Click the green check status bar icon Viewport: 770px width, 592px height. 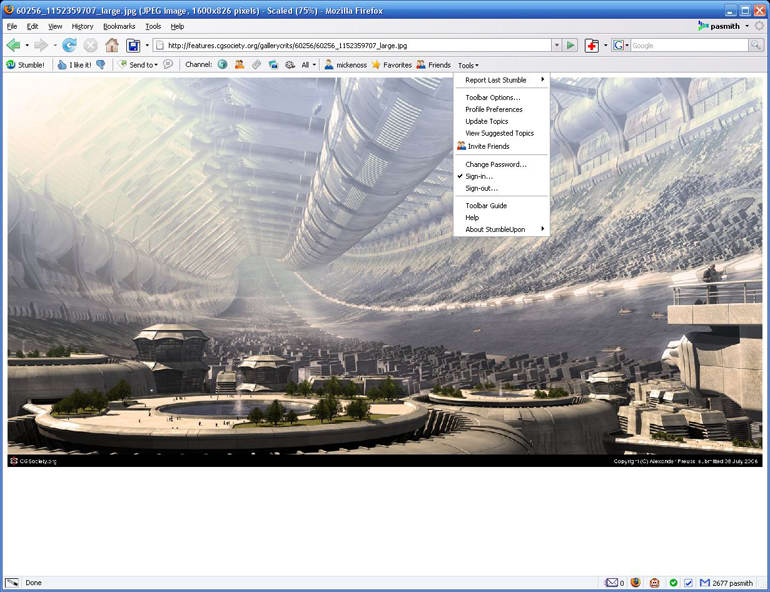point(673,583)
